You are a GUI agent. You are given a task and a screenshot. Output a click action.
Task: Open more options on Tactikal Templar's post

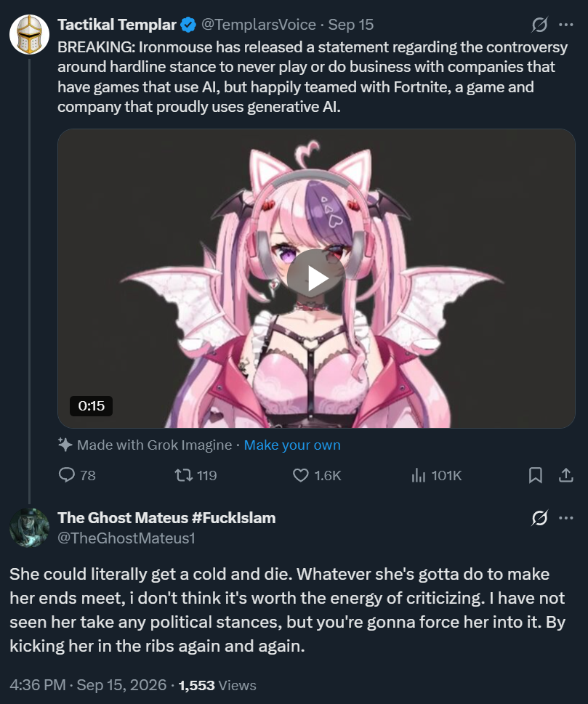(x=566, y=25)
